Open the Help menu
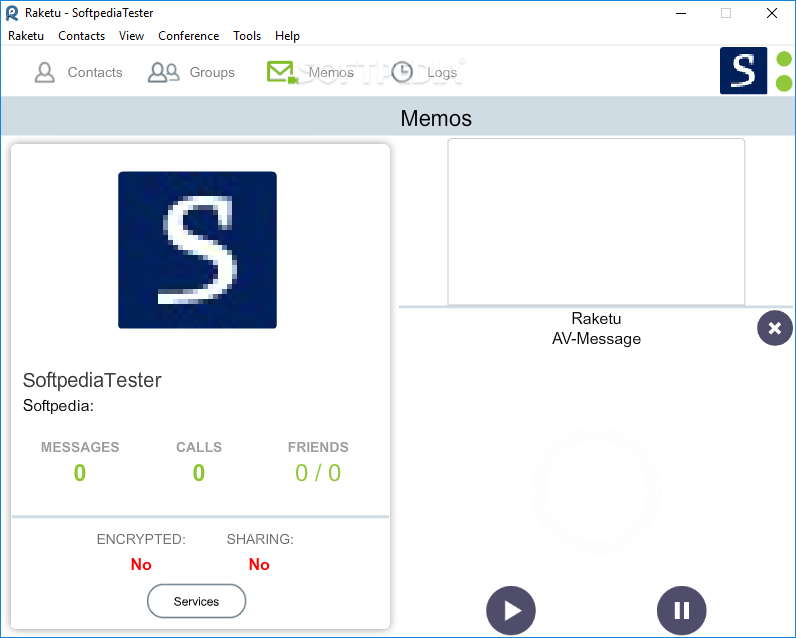796x638 pixels. [x=287, y=36]
